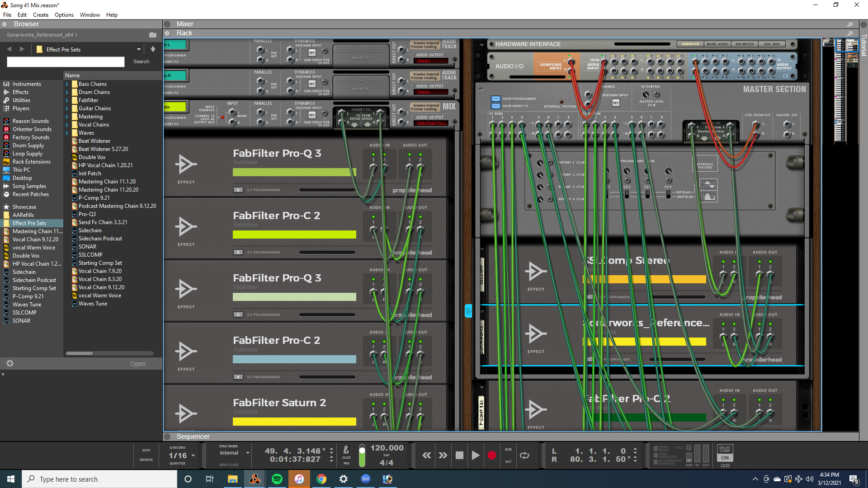868x488 pixels.
Task: Open the Window menu
Action: point(90,15)
